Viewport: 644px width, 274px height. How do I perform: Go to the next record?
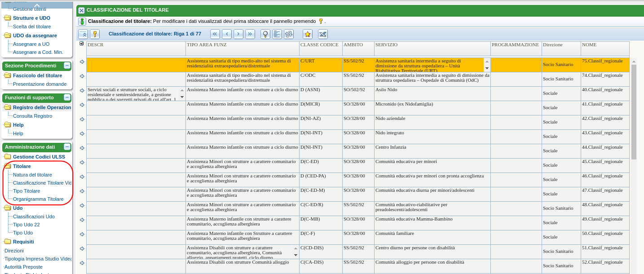238,34
